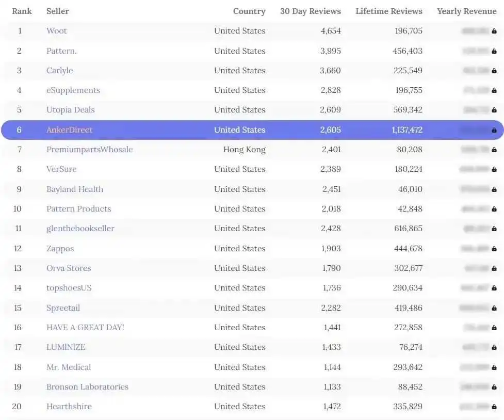Open the eSupplements seller link
The image size is (504, 420).
[73, 90]
